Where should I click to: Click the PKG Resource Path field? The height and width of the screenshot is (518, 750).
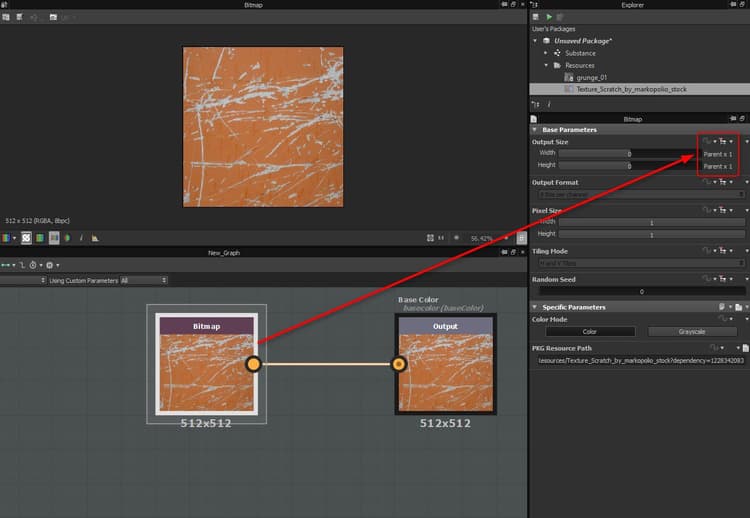click(641, 361)
